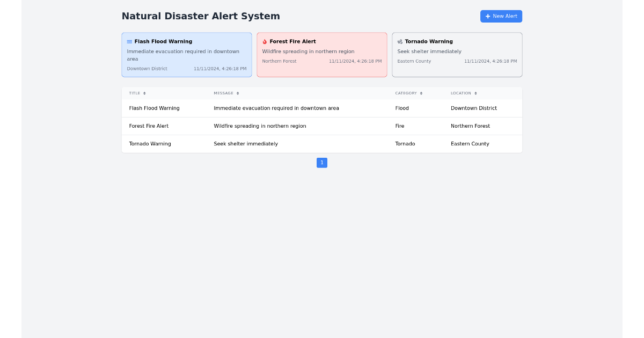Click the sort arrows beside TITLE

[x=144, y=93]
